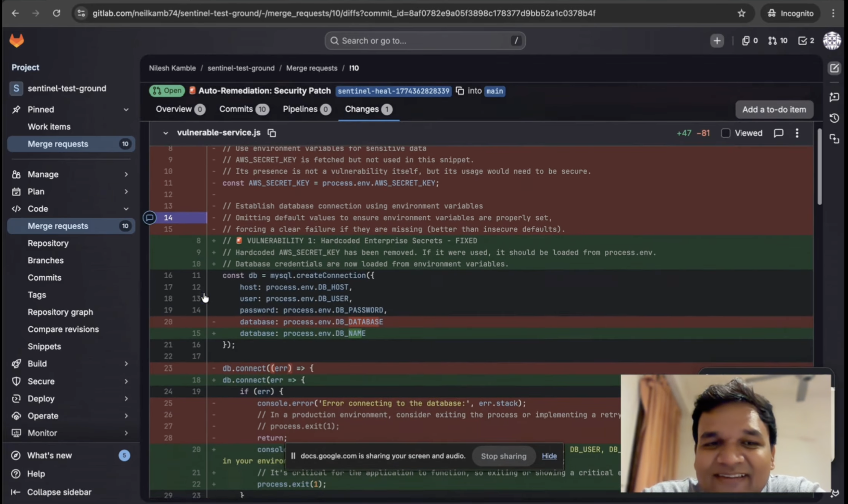848x504 pixels.
Task: Collapse the Pinned sidebar section
Action: [x=126, y=109]
